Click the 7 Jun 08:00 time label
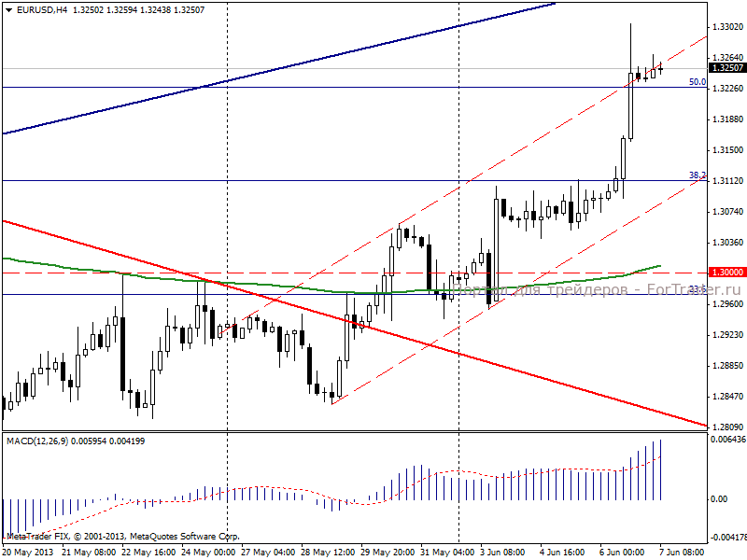The width and height of the screenshot is (747, 560). pos(682,553)
